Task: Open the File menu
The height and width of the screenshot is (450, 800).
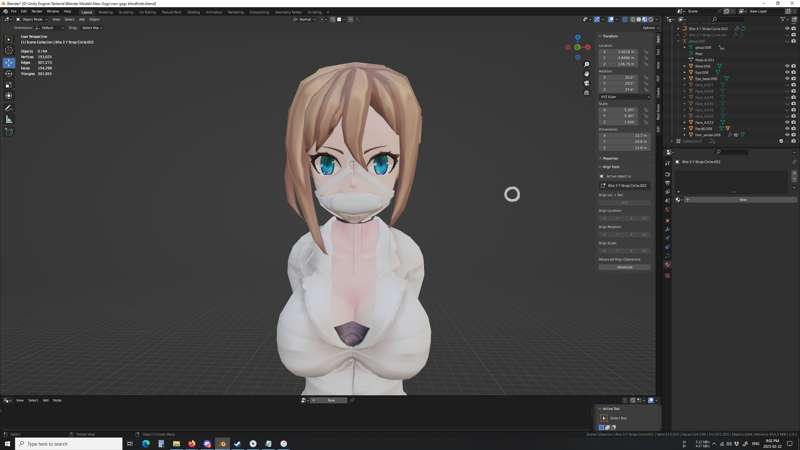Action: click(14, 11)
